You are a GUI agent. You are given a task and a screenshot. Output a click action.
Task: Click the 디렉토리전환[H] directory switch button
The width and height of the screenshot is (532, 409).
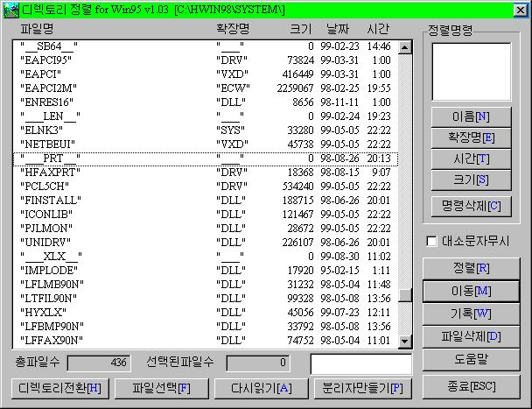[60, 387]
